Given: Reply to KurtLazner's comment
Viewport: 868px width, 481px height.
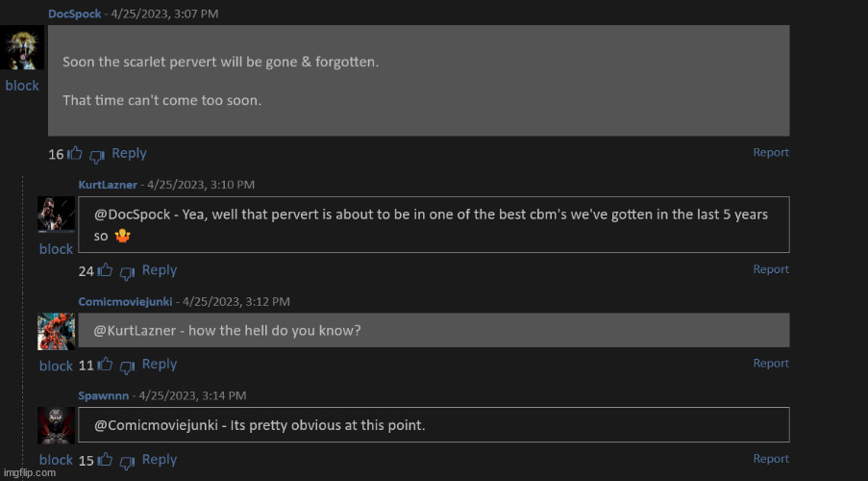Looking at the screenshot, I should [160, 270].
